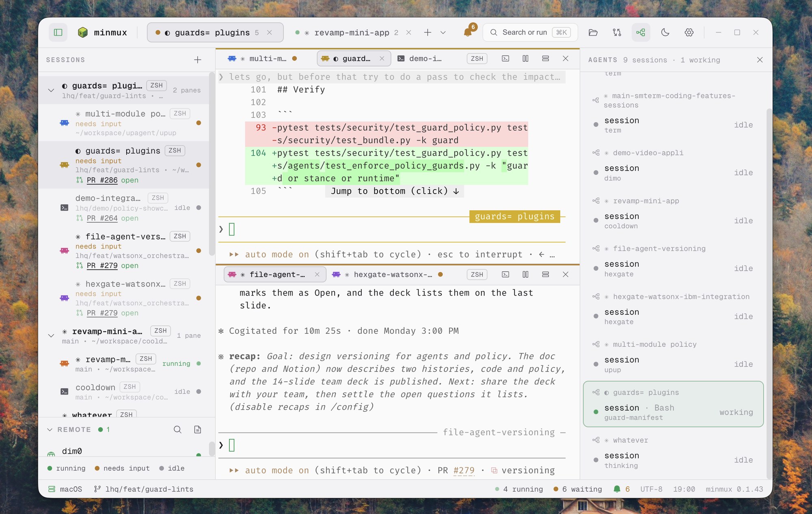Click git branch lhq/feat/guard-lints in status bar
812x514 pixels.
click(x=144, y=489)
